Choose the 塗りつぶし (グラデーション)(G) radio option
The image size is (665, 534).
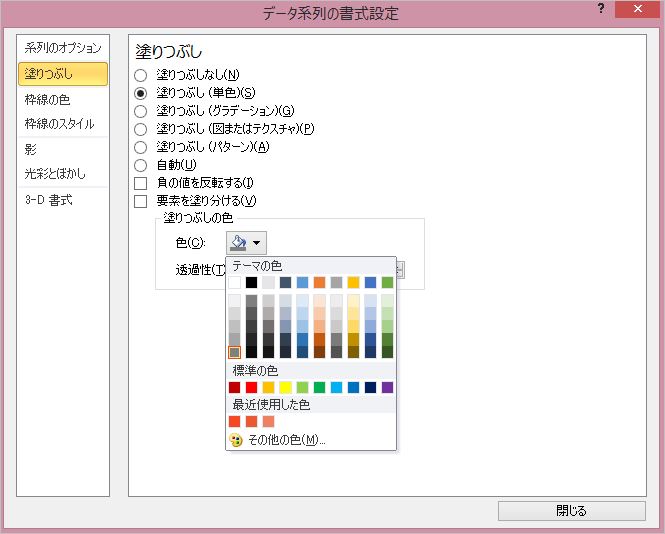click(x=140, y=111)
